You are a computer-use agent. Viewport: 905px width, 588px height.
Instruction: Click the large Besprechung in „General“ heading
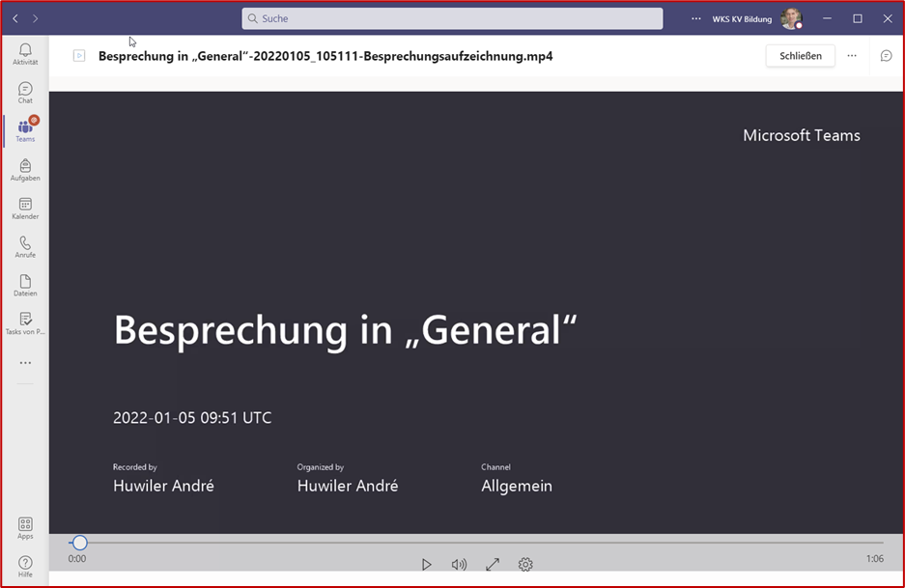click(345, 330)
